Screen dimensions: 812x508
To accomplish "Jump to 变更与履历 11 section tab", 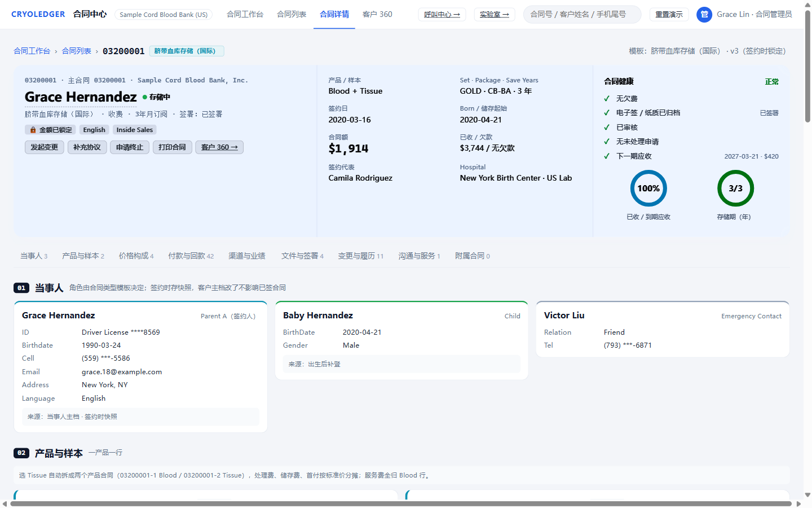I will (x=360, y=256).
